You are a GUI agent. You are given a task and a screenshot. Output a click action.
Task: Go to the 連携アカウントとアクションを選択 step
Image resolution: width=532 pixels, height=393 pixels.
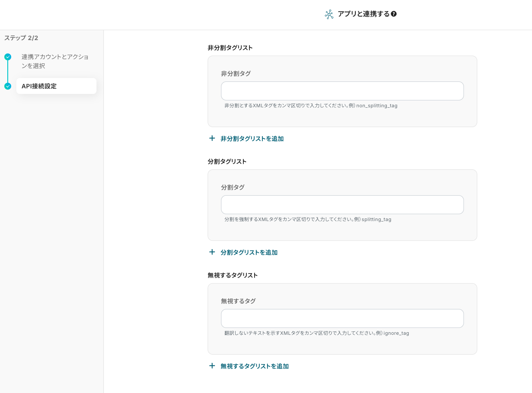click(x=55, y=61)
